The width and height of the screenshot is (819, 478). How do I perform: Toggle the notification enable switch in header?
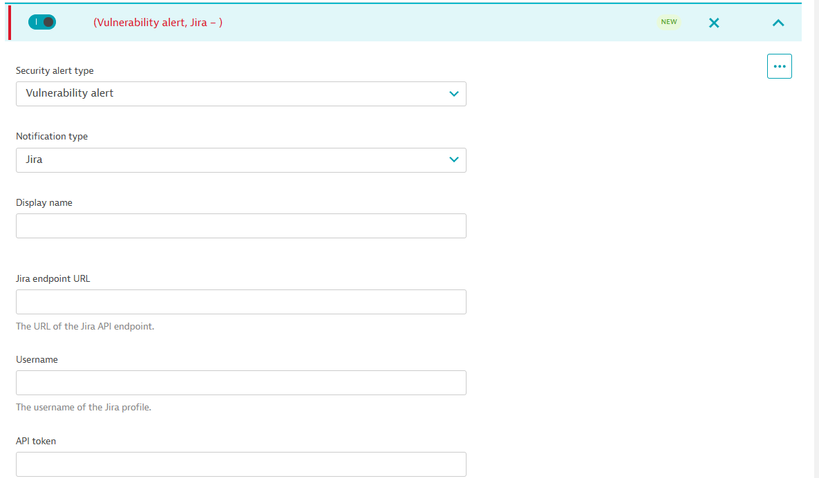pyautogui.click(x=42, y=22)
